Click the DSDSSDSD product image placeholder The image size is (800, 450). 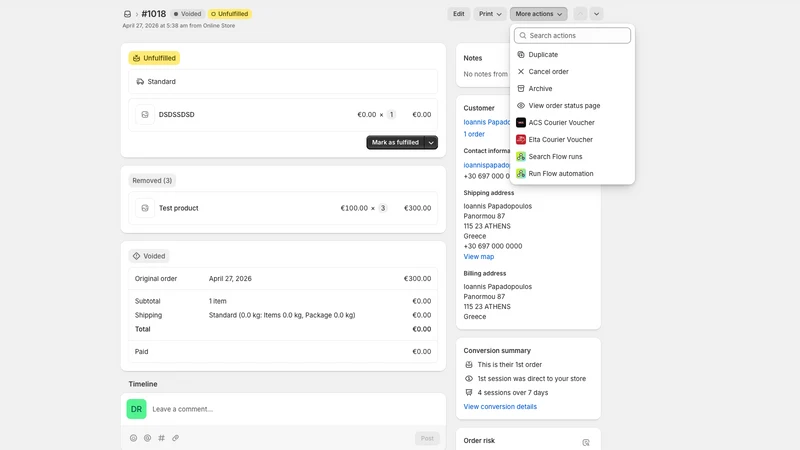(x=145, y=115)
